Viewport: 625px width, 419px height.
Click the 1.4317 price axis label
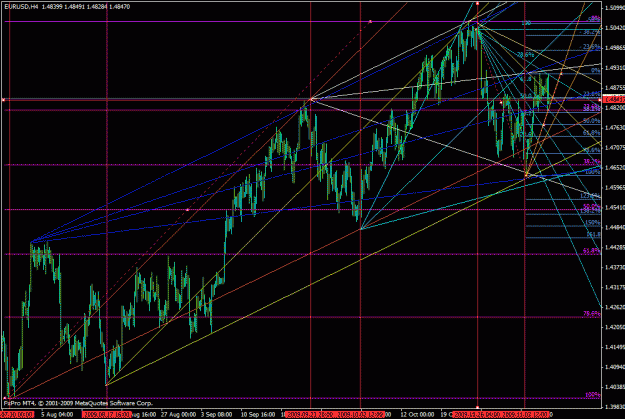pos(615,287)
